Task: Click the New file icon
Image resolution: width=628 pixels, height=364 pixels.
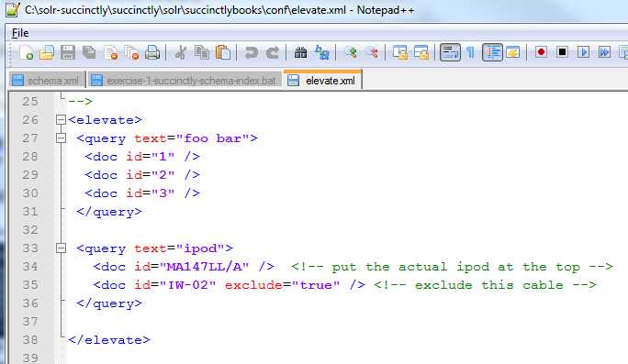Action: (26, 53)
